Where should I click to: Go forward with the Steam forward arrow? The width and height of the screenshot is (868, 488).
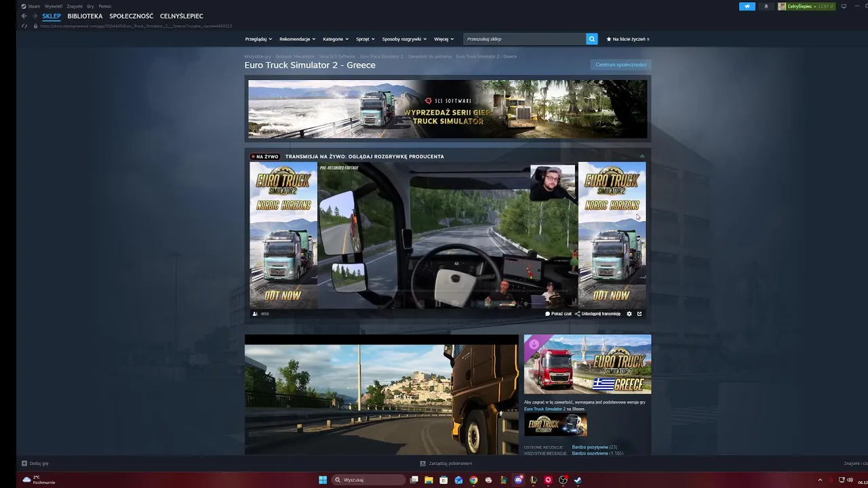(x=34, y=16)
